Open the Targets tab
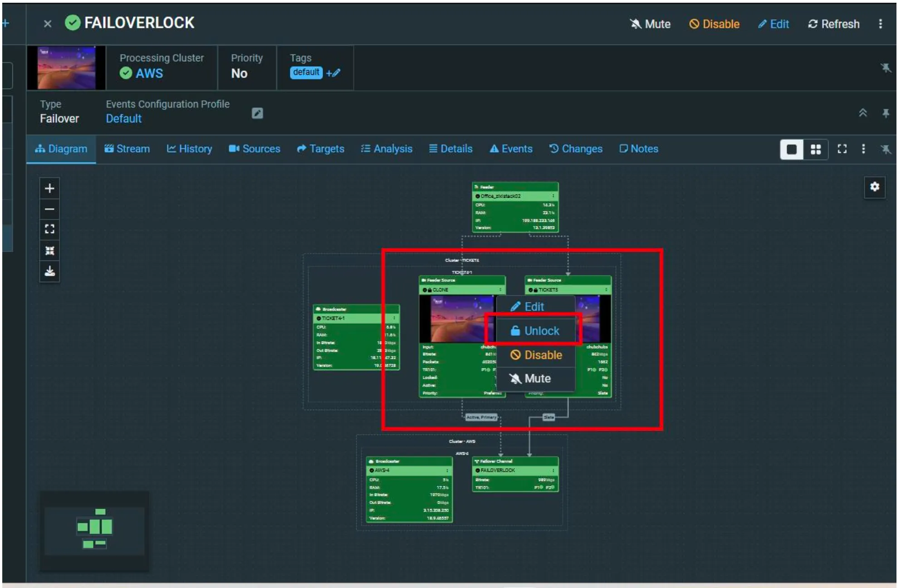Viewport: 901px width, 588px height. [321, 149]
